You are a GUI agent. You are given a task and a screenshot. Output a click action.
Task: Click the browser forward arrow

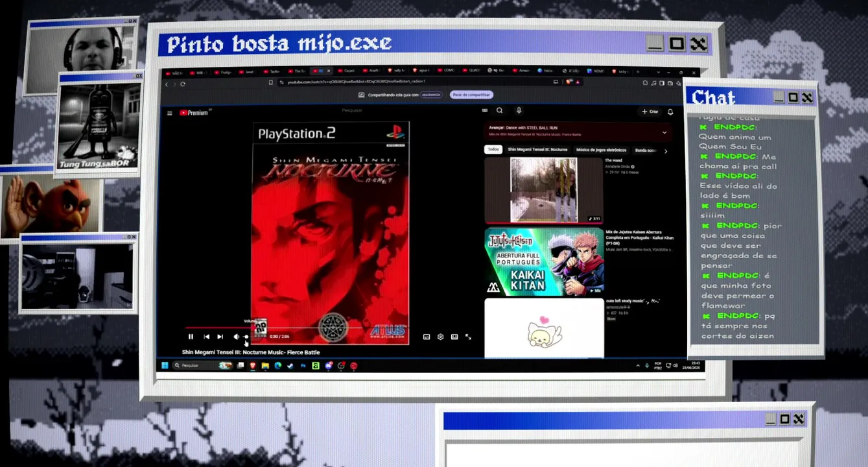coord(174,84)
